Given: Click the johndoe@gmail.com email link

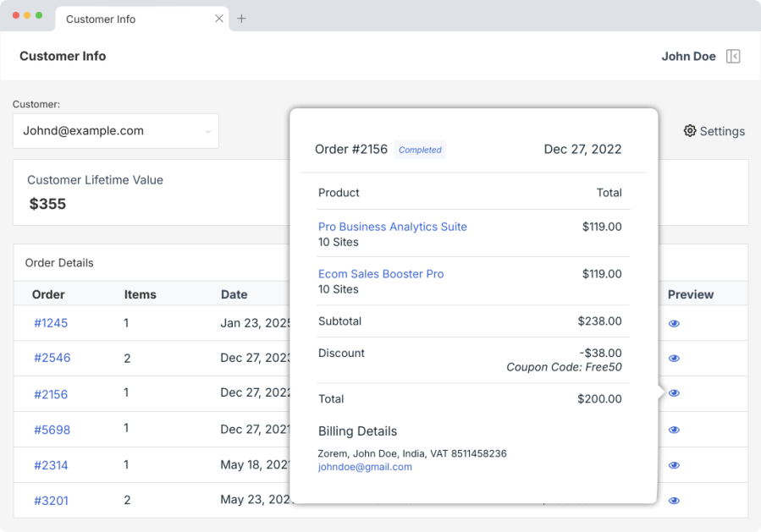Looking at the screenshot, I should pyautogui.click(x=365, y=467).
